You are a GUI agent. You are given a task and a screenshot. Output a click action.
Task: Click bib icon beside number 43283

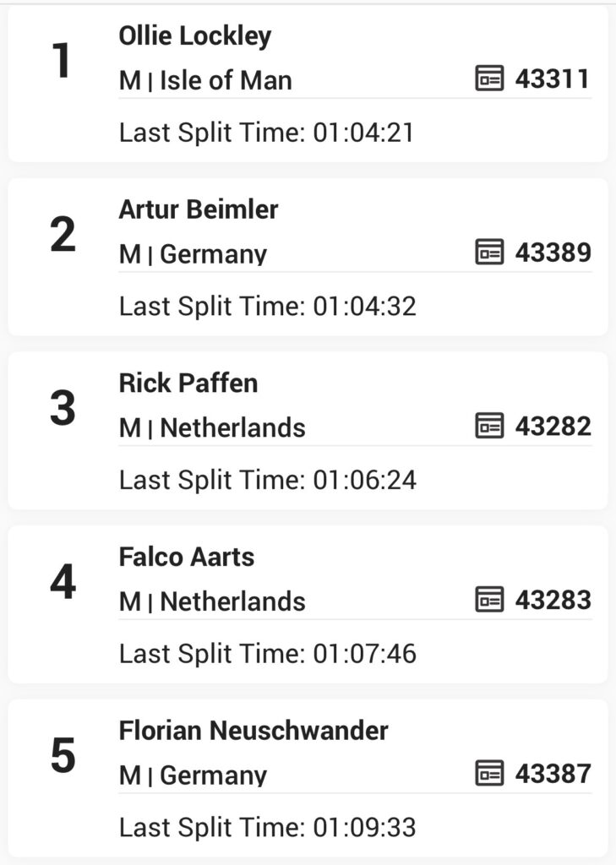click(x=489, y=599)
